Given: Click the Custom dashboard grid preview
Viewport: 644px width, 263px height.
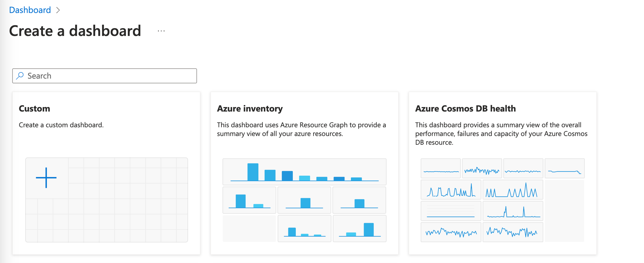Looking at the screenshot, I should coord(106,200).
